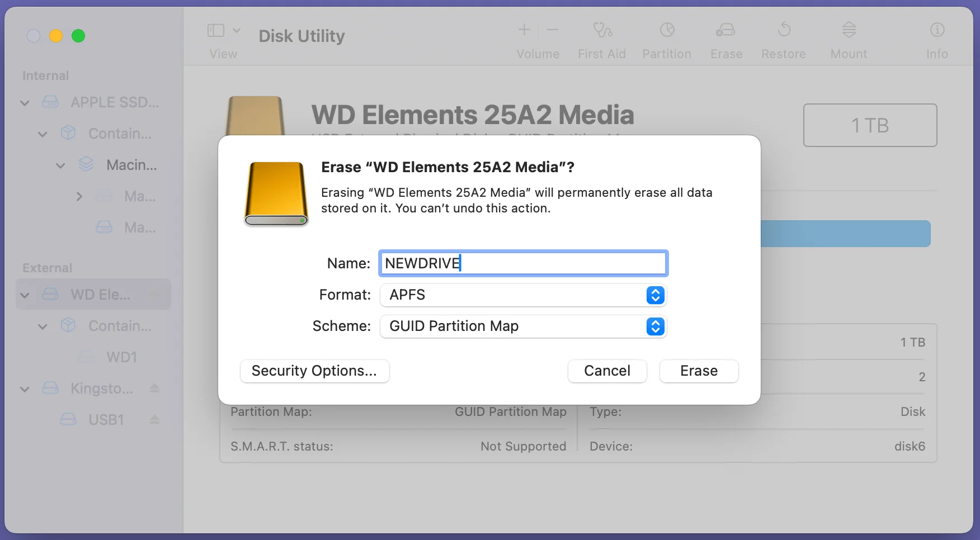Click the Erase toolbar icon
This screenshot has width=980, height=540.
726,30
